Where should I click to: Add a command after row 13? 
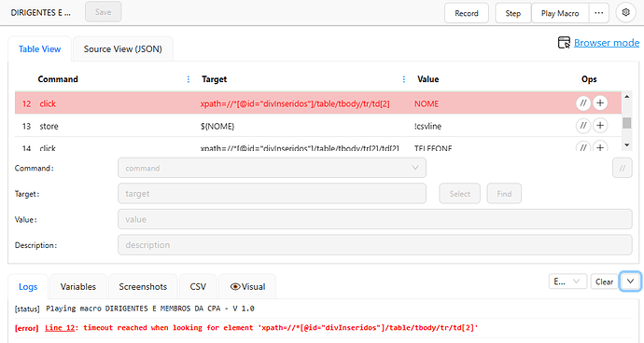[600, 126]
